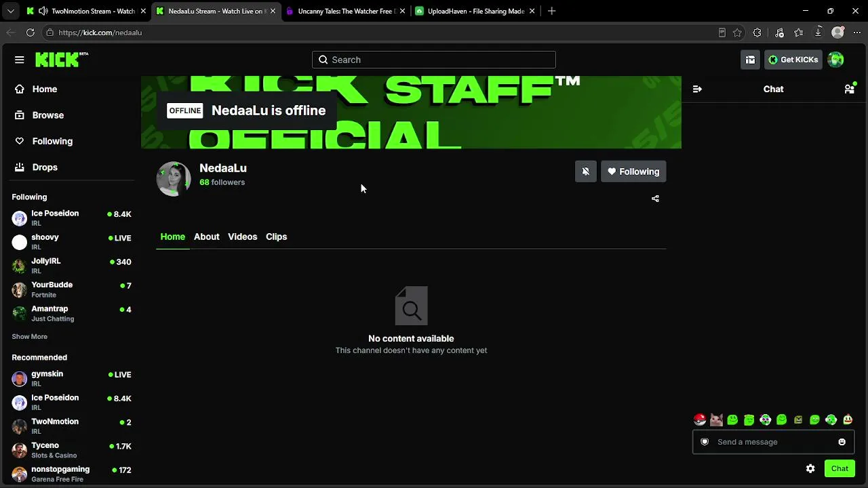
Task: Open JollyIRL channel in sidebar
Action: (x=71, y=266)
